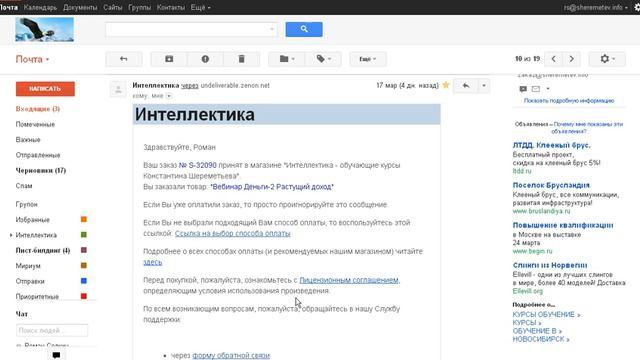Open the search options arrow in search box
The height and width of the screenshot is (360, 640).
pos(272,29)
